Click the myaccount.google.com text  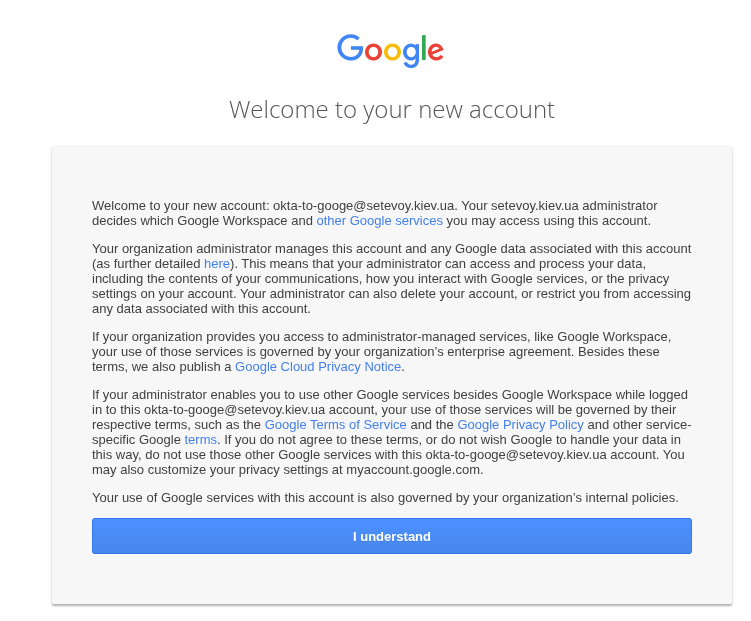click(x=413, y=470)
